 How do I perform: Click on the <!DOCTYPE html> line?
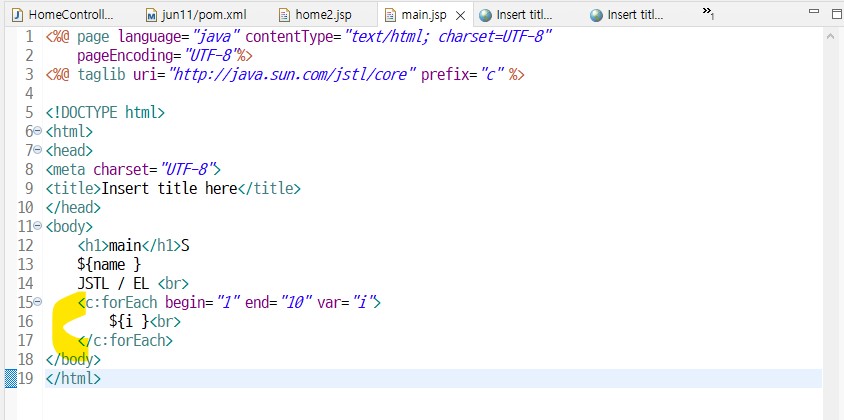[x=105, y=113]
